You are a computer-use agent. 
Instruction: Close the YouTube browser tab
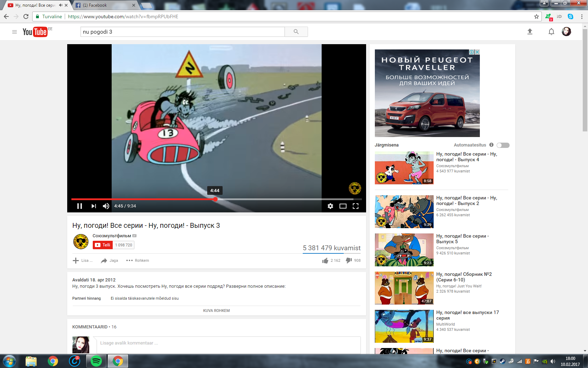coord(66,5)
